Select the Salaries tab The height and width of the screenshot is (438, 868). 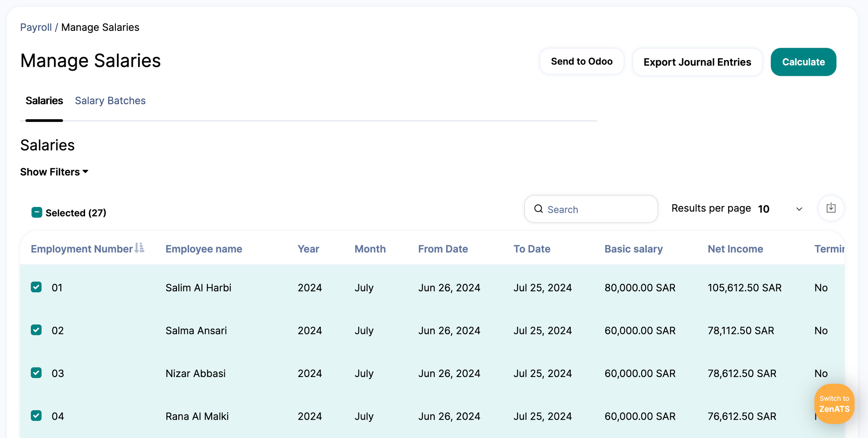(44, 101)
